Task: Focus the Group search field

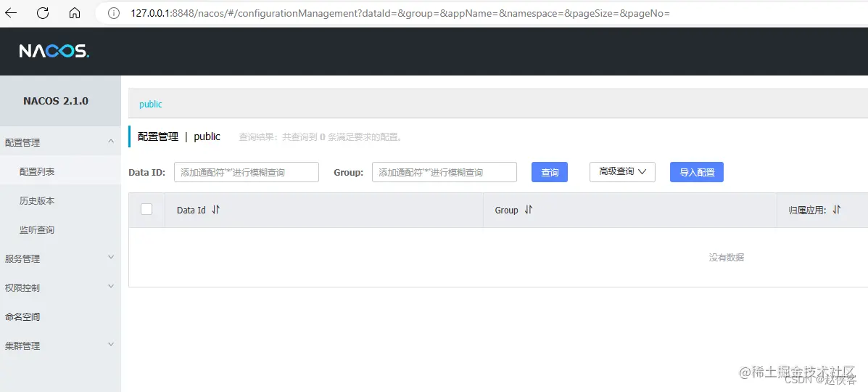Action: (445, 172)
